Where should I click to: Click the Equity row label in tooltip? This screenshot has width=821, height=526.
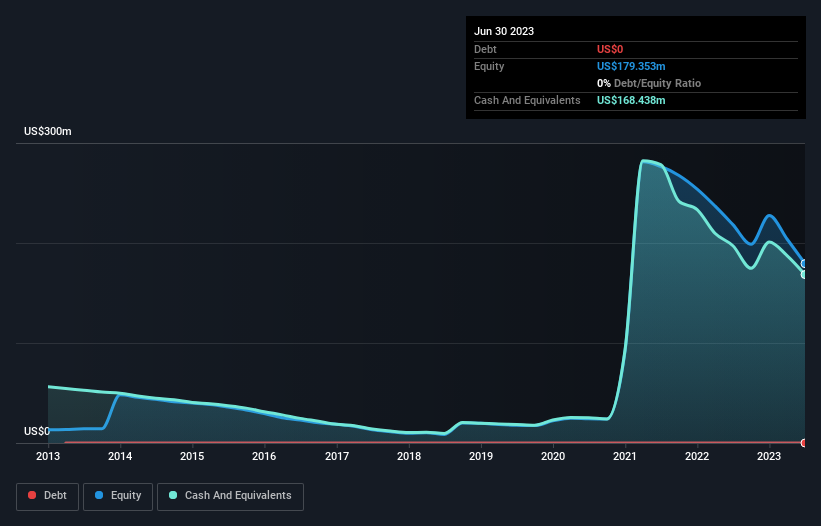pyautogui.click(x=489, y=66)
